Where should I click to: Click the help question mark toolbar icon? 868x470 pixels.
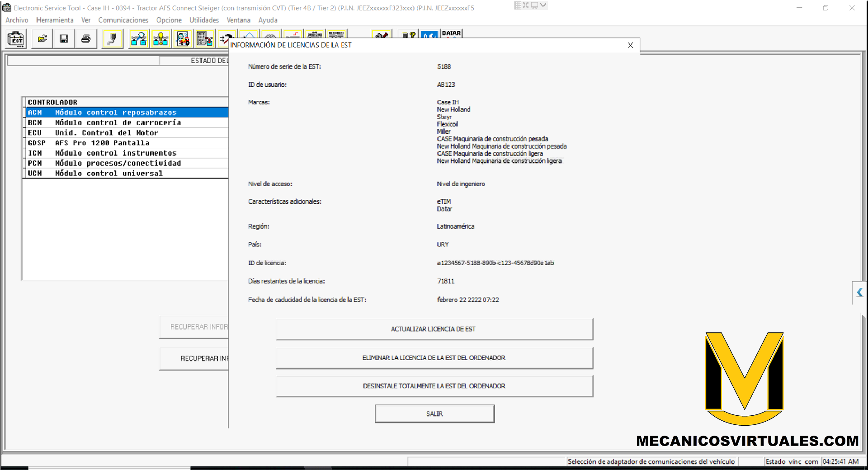tap(409, 34)
